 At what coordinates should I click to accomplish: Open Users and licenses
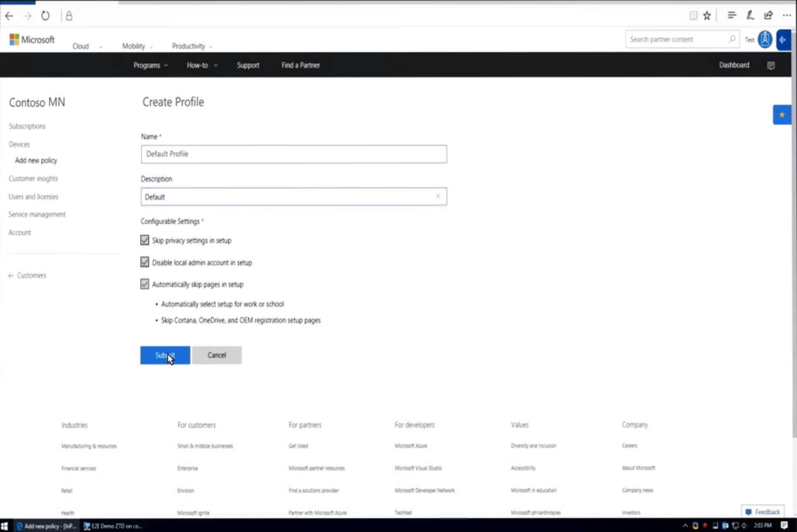(33, 197)
